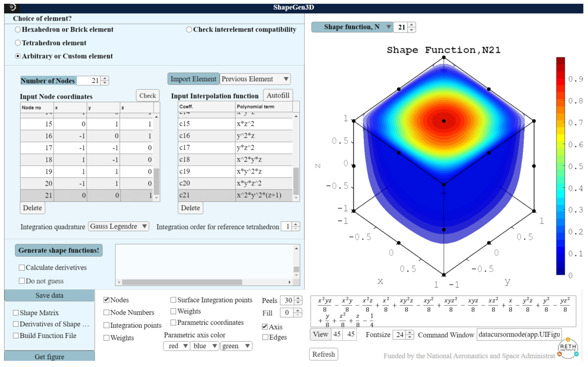Viewport: 588px width, 367px height.
Task: Enable Calculate derivatives checkbox
Action: point(22,267)
